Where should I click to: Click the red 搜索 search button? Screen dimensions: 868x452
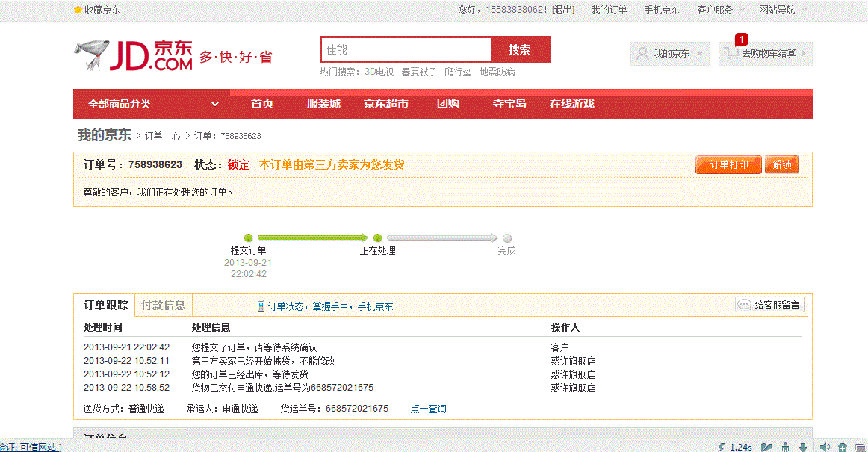(521, 49)
